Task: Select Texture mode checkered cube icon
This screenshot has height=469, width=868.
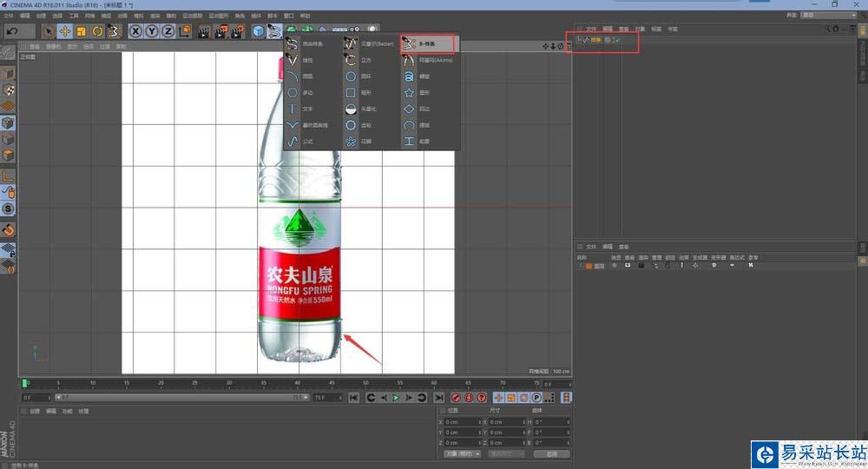Action: [8, 90]
